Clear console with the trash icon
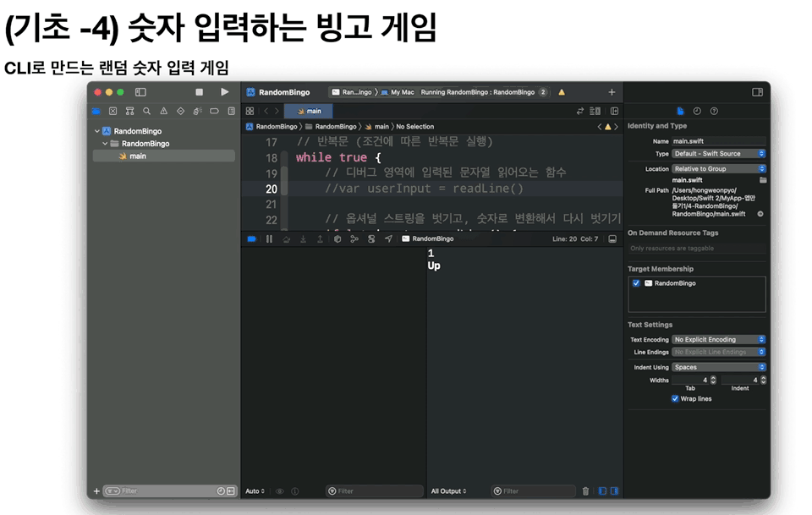The height and width of the screenshot is (515, 812). [x=585, y=491]
